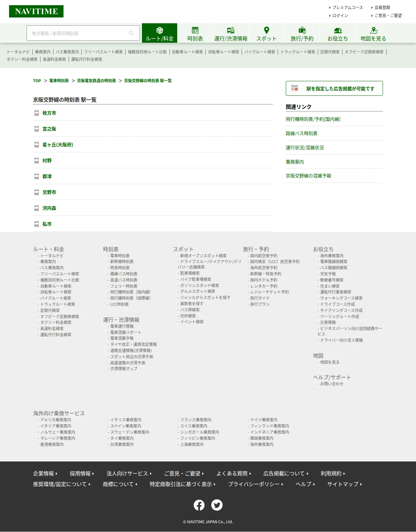Go to TOP in the breadcrumb
Viewport: 416px width, 532px height.
tap(37, 81)
